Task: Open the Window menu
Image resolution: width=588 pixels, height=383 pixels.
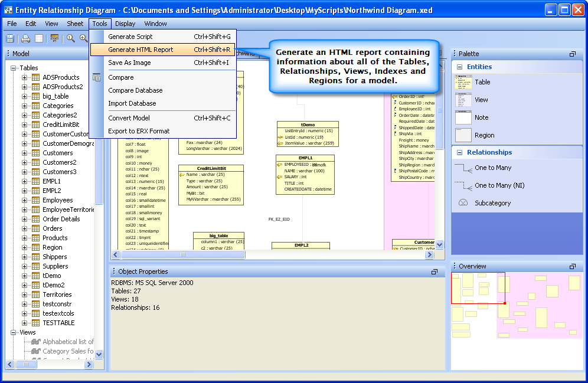Action: (x=156, y=24)
